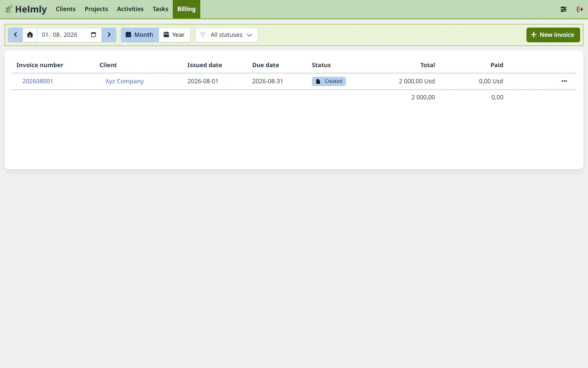
Task: Click the Invoice number column header
Action: 40,65
